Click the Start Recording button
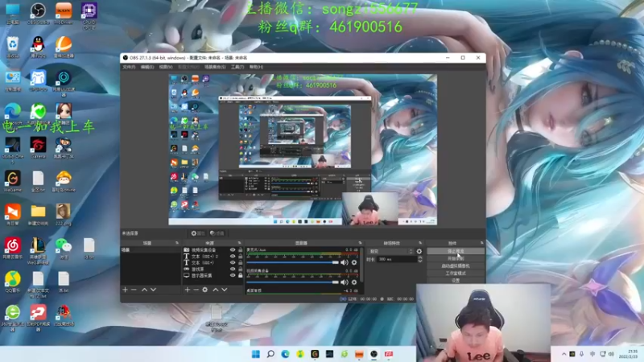Image resolution: width=644 pixels, height=362 pixels. click(456, 258)
